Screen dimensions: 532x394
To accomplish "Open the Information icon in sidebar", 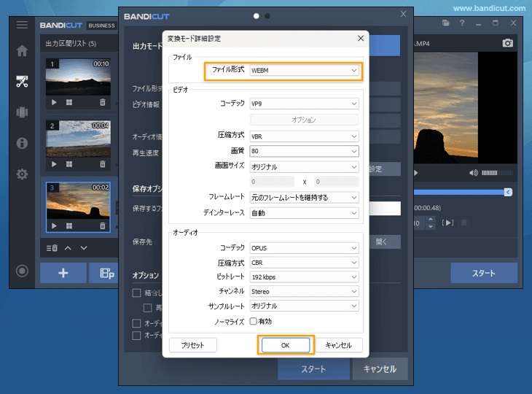I will click(22, 143).
